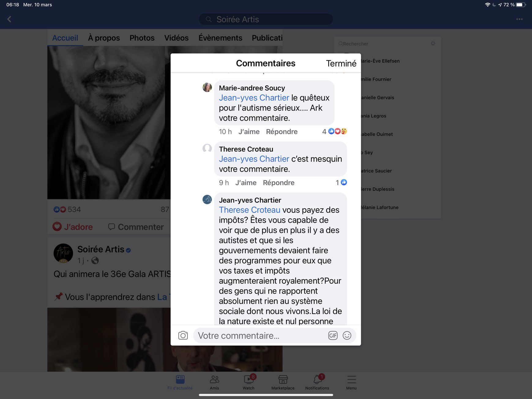Tap Terminé to close comments

coord(341,63)
